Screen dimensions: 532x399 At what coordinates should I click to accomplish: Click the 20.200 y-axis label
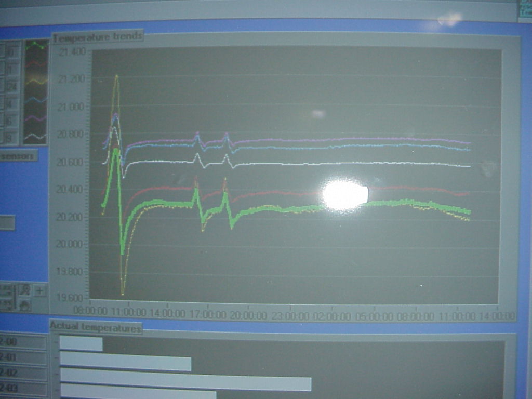[69, 217]
